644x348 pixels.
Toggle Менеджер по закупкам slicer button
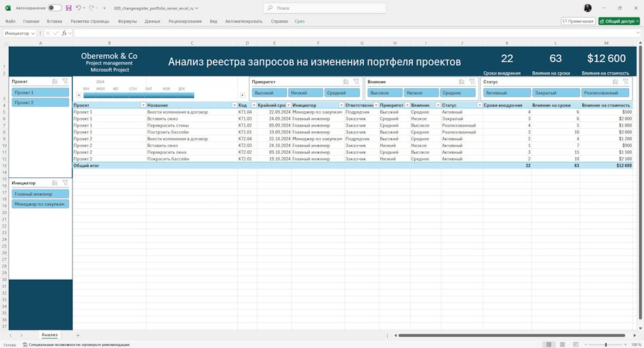coord(40,204)
